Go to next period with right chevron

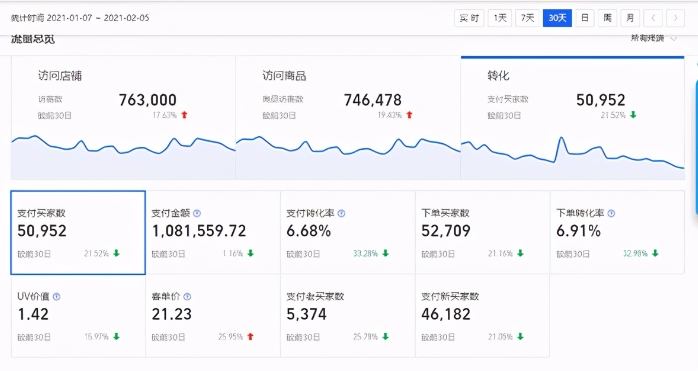(675, 18)
